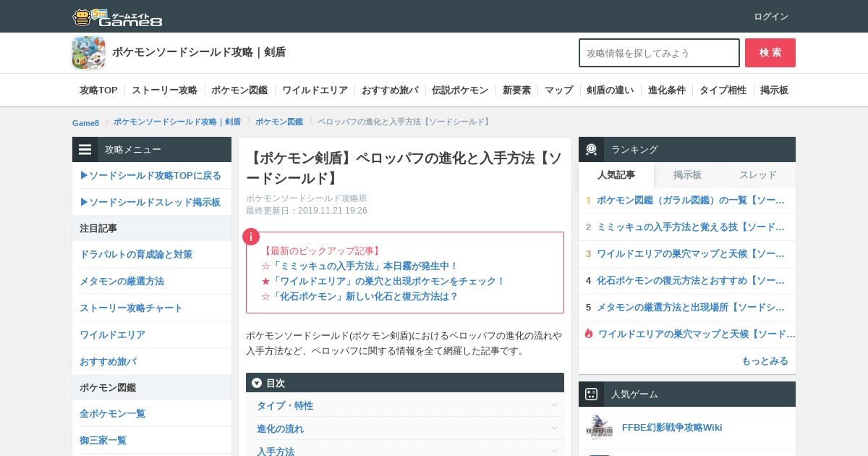This screenshot has height=456, width=868.
Task: Click the site title ポケモンソードシールド攻略｜剣盾
Action: point(199,52)
